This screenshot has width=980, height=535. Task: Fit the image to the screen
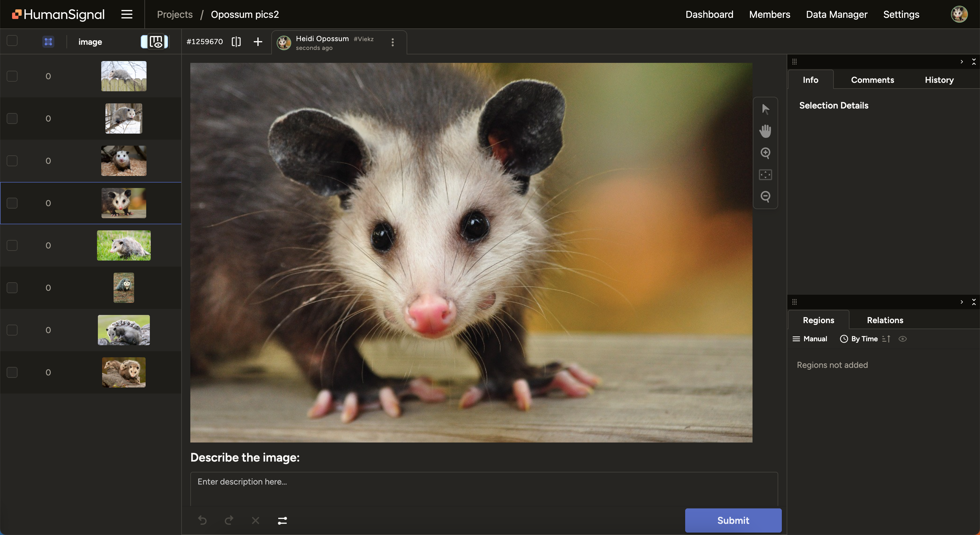pos(766,175)
